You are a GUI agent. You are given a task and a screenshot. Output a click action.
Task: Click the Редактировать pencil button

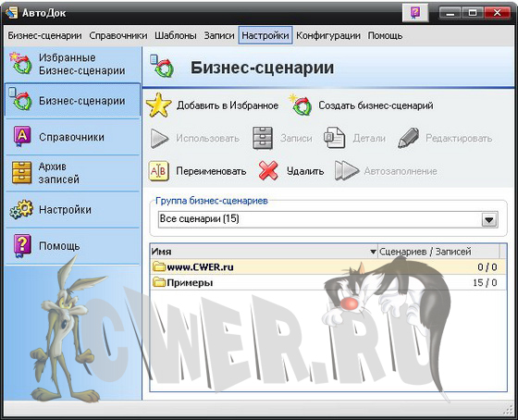click(445, 138)
